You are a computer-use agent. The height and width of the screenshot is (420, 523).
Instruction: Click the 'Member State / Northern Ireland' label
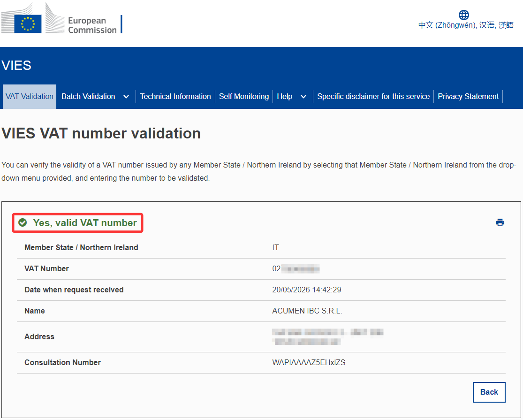click(81, 247)
